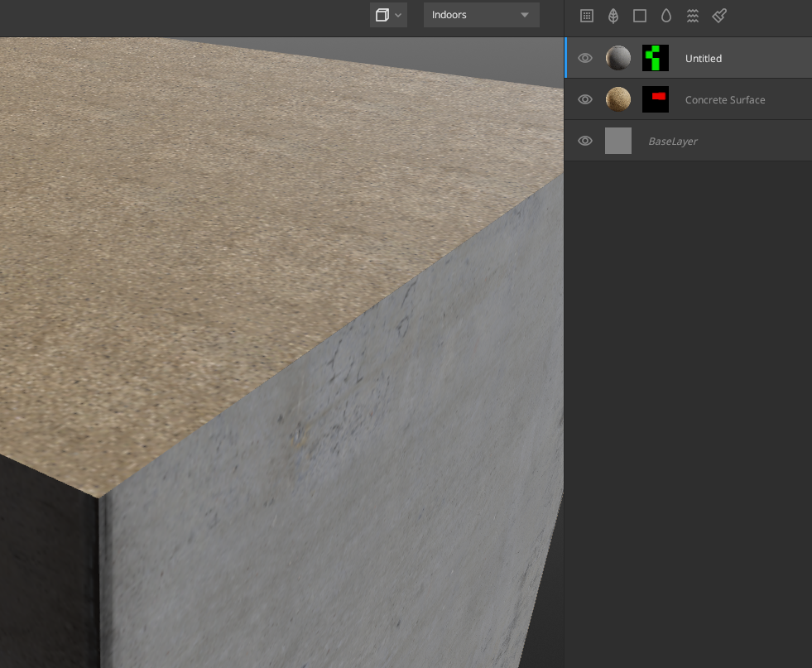Screen dimensions: 812x668
Task: Select the BaseLayer name
Action: [673, 142]
